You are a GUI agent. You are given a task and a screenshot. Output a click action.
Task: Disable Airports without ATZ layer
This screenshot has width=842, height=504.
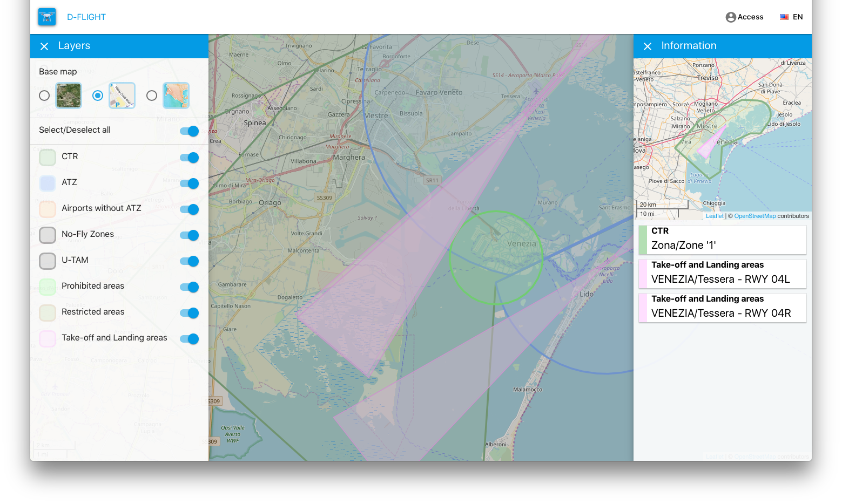tap(190, 209)
